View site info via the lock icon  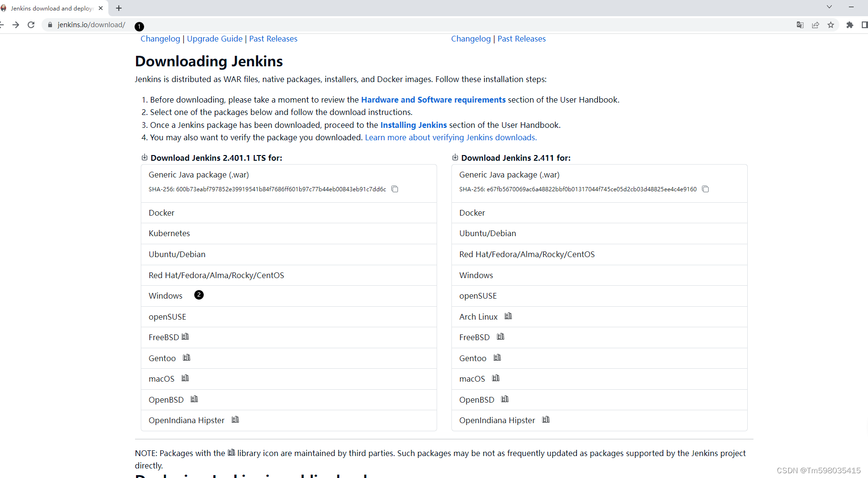coord(50,25)
